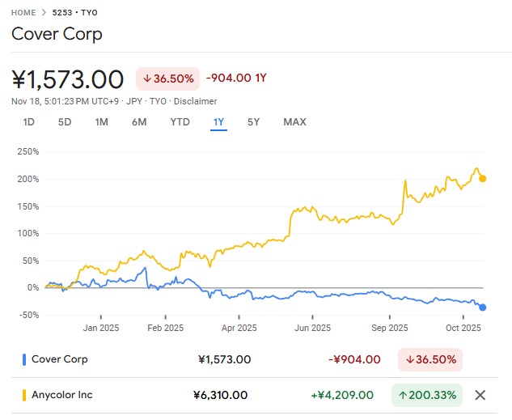Remove Anycolor Inc comparison with X icon

tap(480, 395)
